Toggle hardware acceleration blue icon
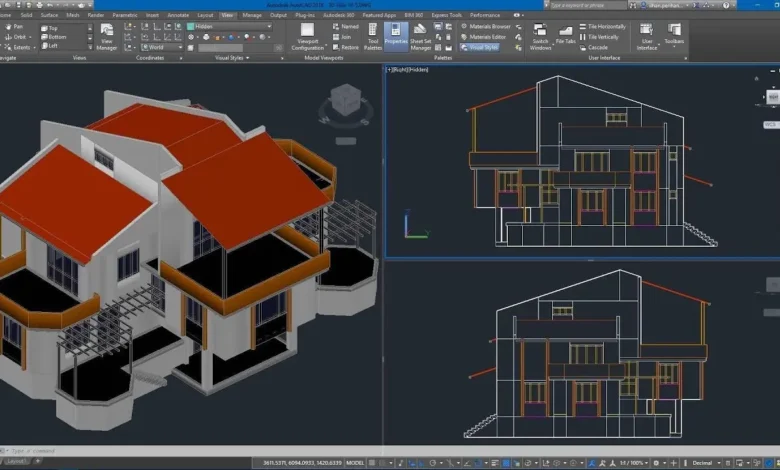Viewport: 780px width, 470px height. (x=770, y=463)
